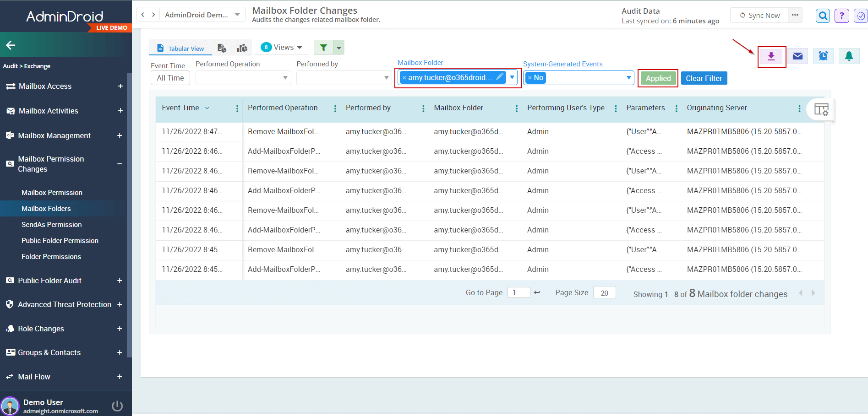The image size is (868, 416).
Task: Click inside the Go to Page input field
Action: (x=519, y=292)
